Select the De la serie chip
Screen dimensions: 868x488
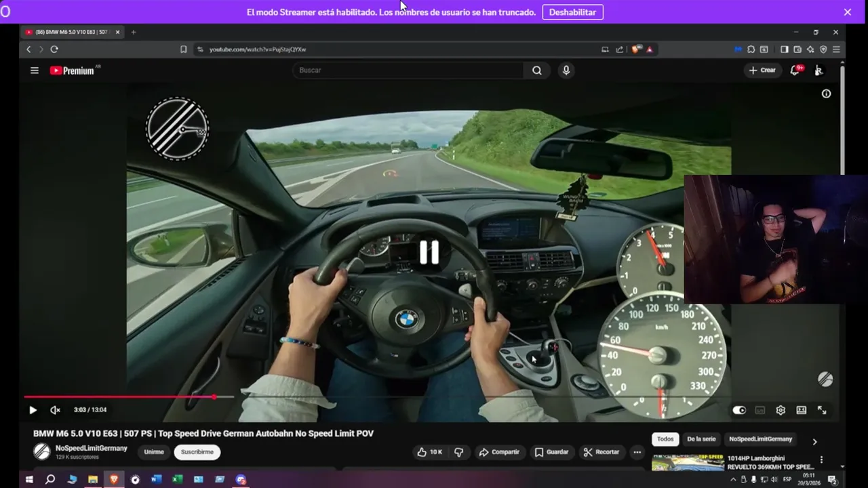click(701, 439)
